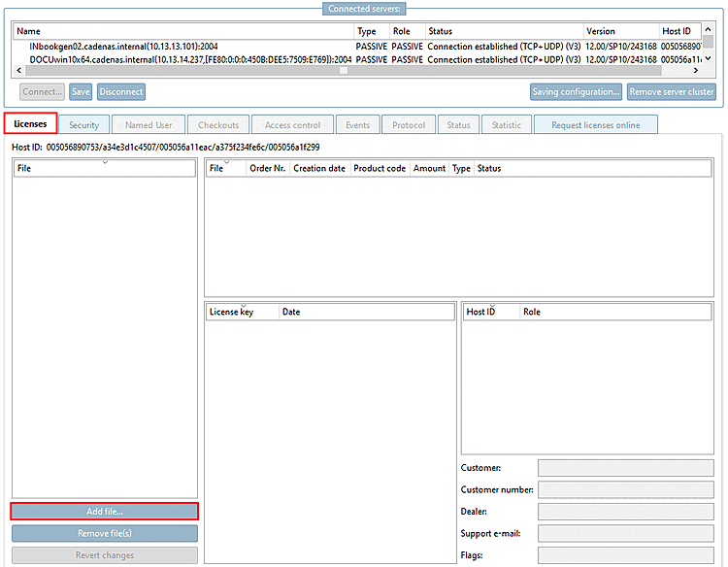Click Remove file(s) button

[x=105, y=533]
